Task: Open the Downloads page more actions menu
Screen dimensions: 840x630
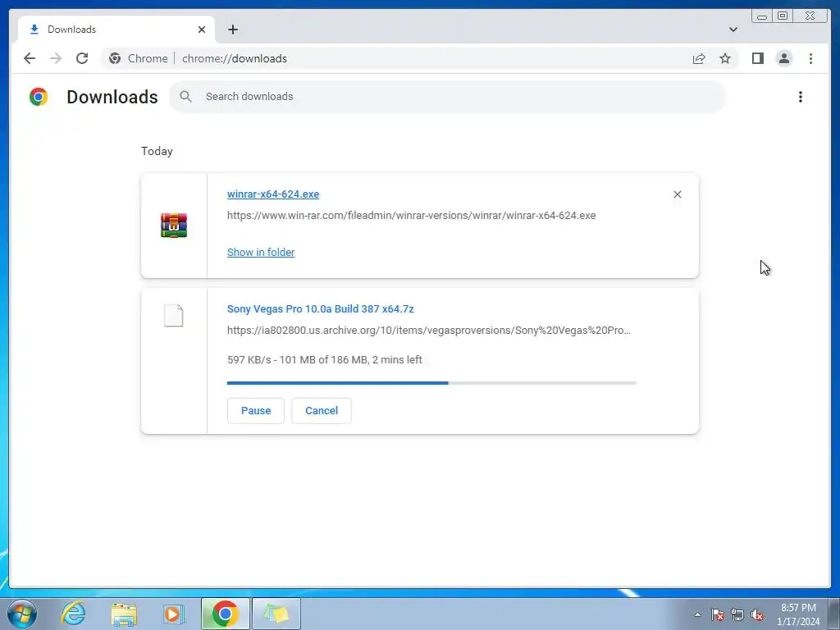Action: click(x=801, y=97)
